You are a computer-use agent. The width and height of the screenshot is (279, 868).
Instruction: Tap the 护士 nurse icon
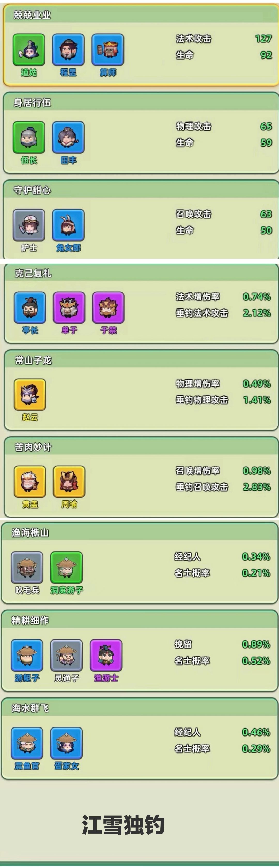click(x=29, y=225)
